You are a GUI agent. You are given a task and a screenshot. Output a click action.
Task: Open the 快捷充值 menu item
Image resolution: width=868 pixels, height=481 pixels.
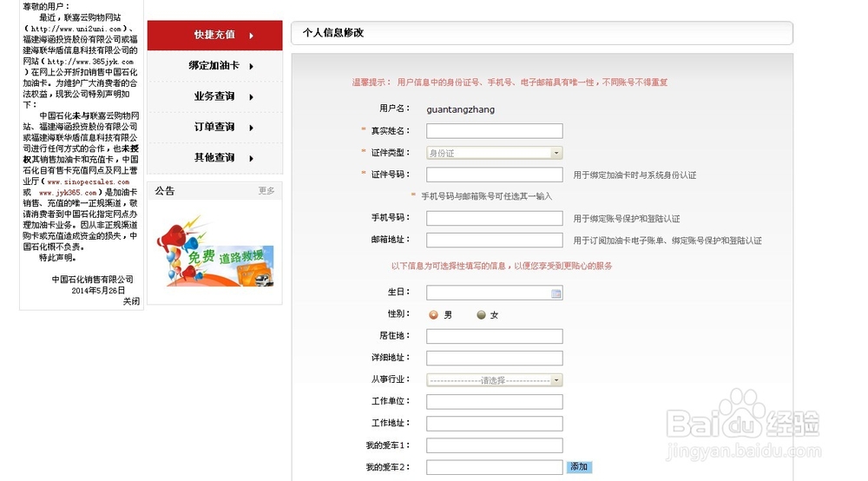coord(214,36)
